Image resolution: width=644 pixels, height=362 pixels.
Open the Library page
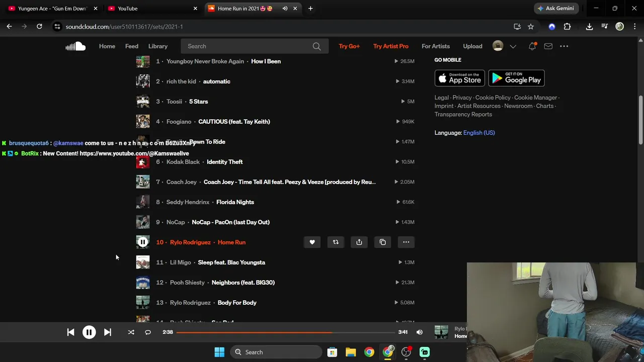pos(158,46)
